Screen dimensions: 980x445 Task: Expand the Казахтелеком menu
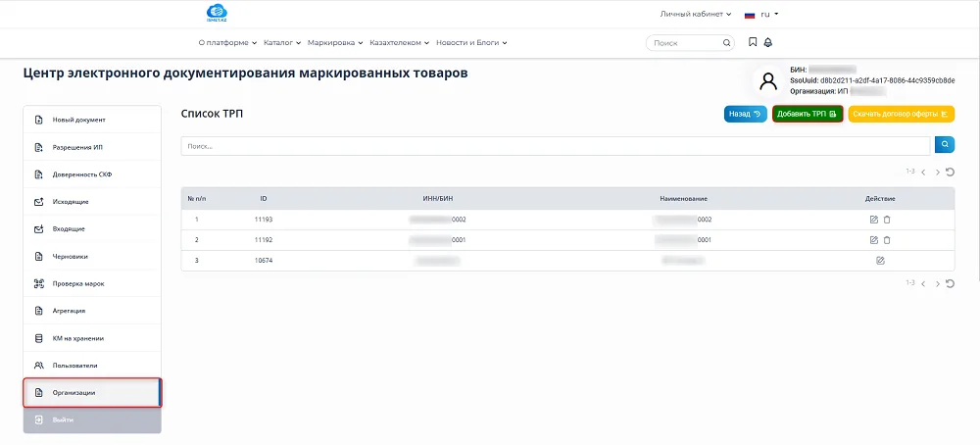(400, 43)
